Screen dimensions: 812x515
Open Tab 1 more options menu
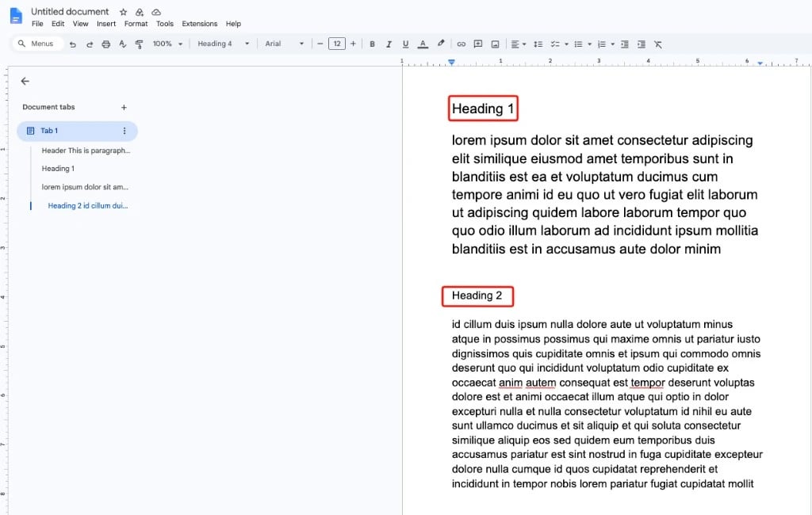(124, 131)
